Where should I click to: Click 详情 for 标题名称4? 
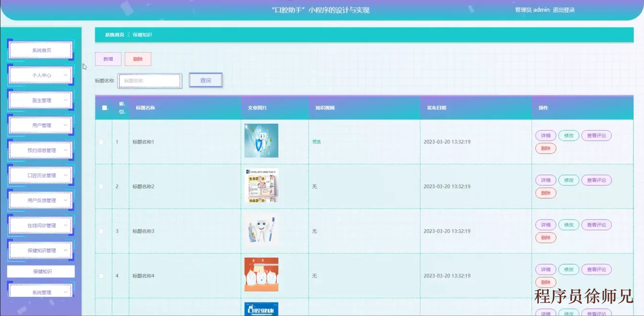(546, 269)
